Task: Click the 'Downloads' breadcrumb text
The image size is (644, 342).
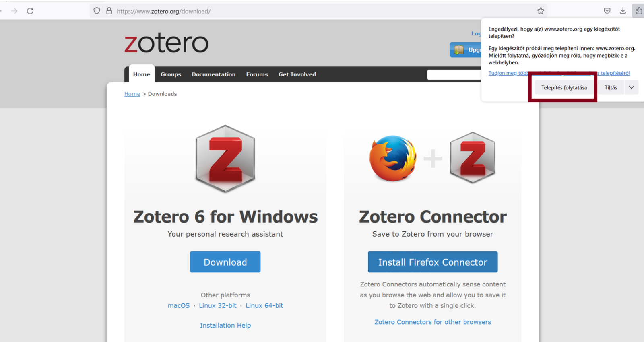Action: tap(162, 94)
